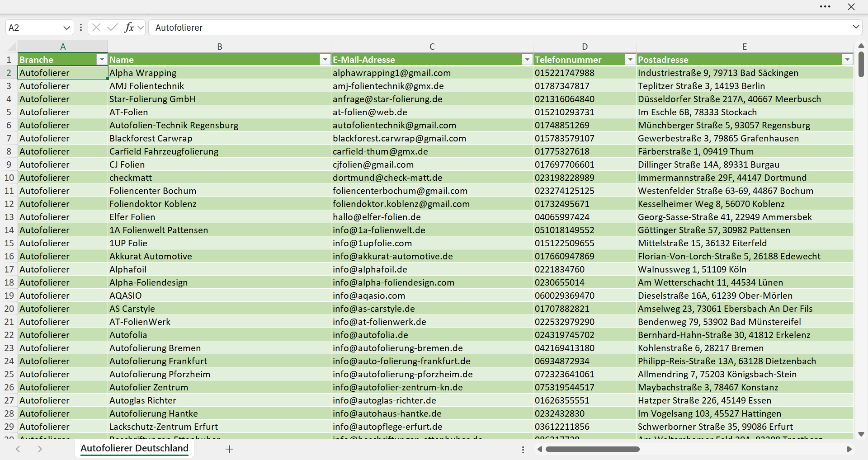Select the Autofolierer Deutschland sheet tab

tap(134, 449)
